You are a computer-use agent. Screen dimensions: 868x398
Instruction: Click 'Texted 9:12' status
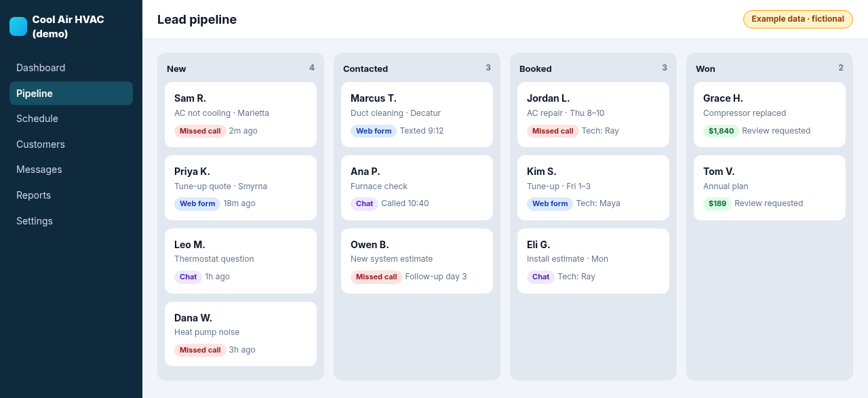(422, 131)
